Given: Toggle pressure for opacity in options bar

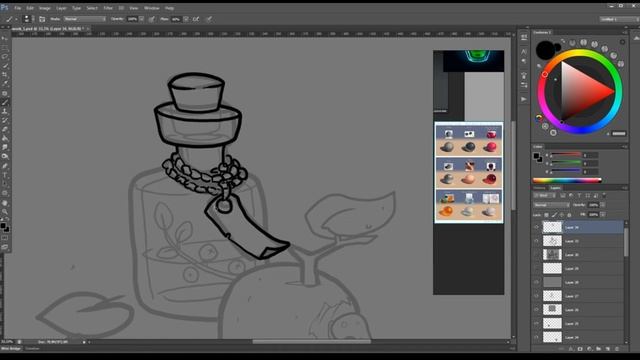Looking at the screenshot, I should [x=151, y=19].
